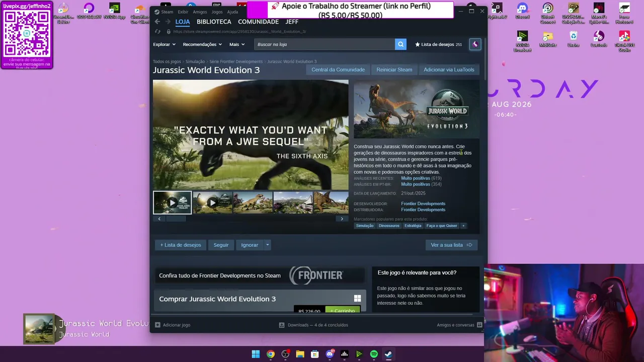This screenshot has width=644, height=362.
Task: Select the Estratégia tag
Action: (413, 226)
